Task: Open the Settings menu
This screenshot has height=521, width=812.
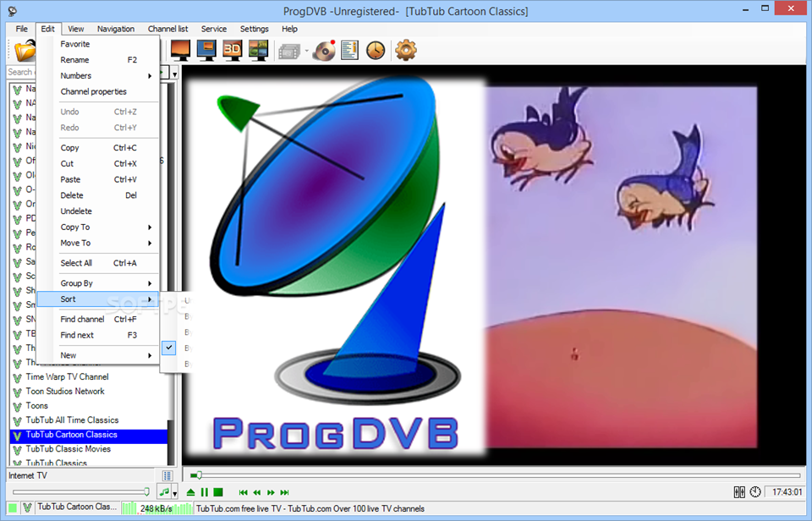Action: 255,29
